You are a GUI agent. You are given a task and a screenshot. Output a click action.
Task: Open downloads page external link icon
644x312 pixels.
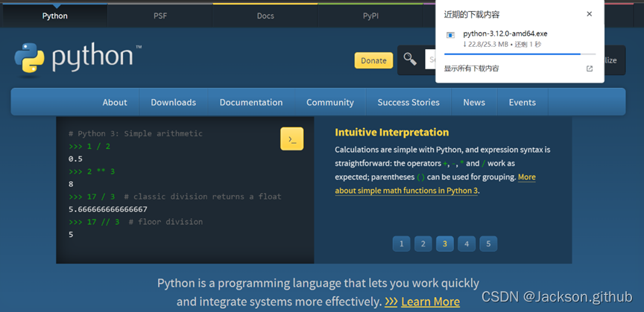(x=590, y=69)
